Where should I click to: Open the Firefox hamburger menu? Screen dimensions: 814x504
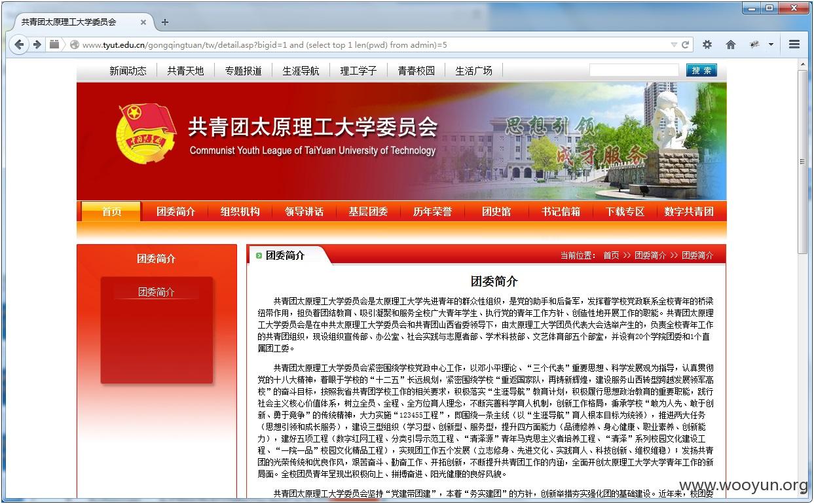794,45
